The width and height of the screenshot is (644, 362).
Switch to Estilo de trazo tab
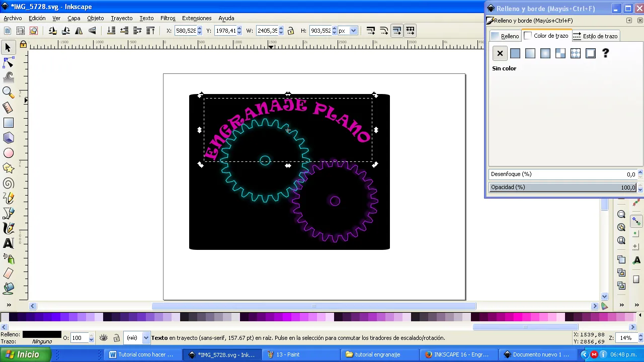[x=595, y=36]
